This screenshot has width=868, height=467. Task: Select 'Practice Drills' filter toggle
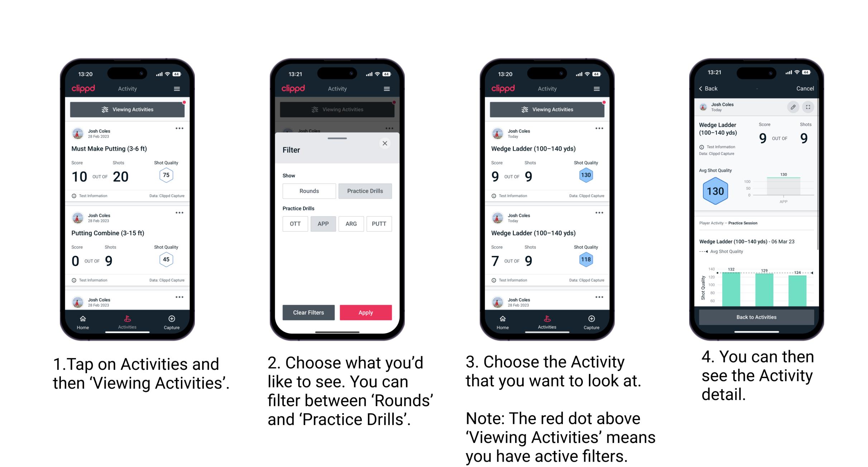click(x=364, y=191)
